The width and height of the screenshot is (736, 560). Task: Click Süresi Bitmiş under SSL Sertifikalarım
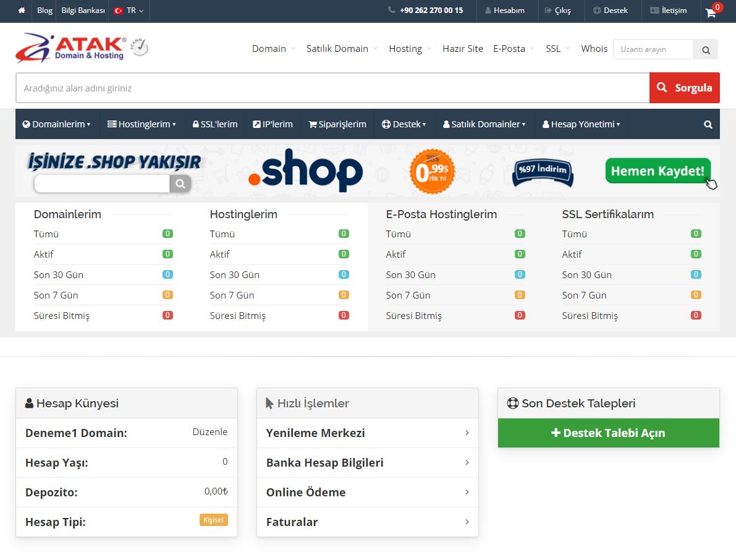coord(590,316)
